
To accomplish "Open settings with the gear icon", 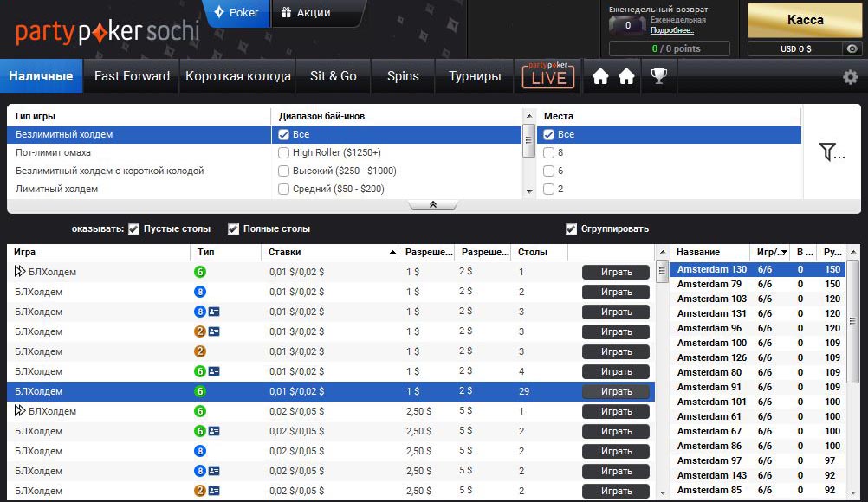I will [x=850, y=77].
